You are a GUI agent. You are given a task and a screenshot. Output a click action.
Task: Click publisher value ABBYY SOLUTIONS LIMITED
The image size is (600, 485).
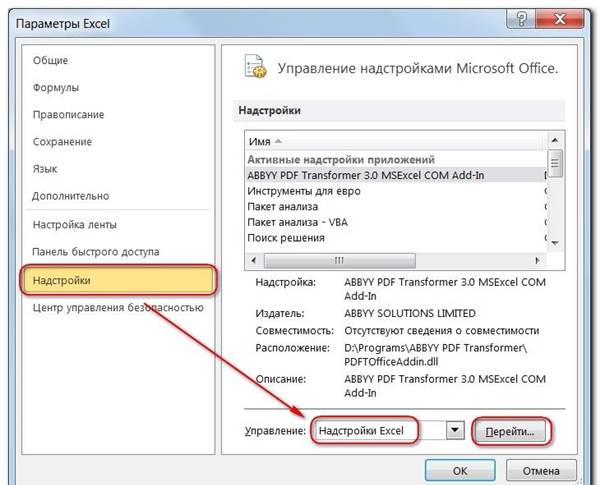click(410, 314)
